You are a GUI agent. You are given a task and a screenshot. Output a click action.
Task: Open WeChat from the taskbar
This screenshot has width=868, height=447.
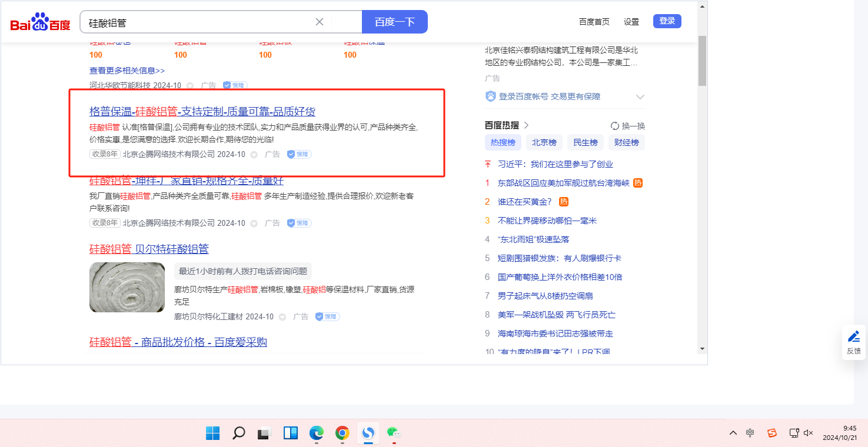click(393, 432)
